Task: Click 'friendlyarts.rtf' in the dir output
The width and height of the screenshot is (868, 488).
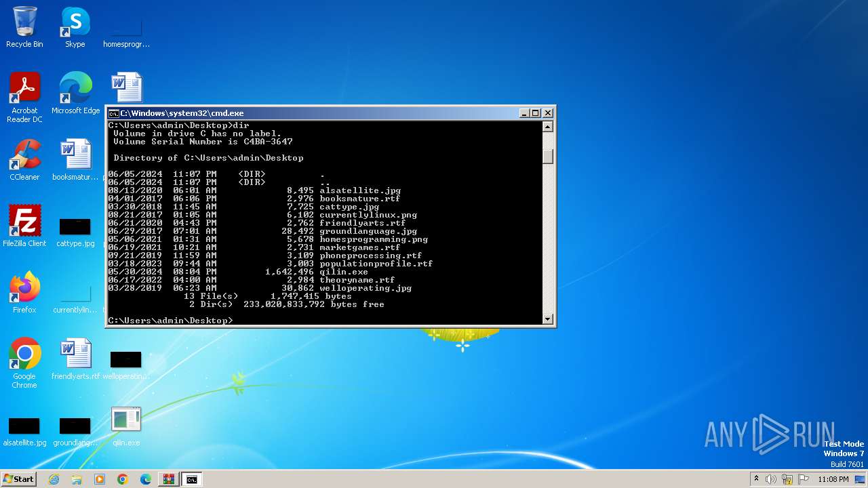Action: (363, 223)
